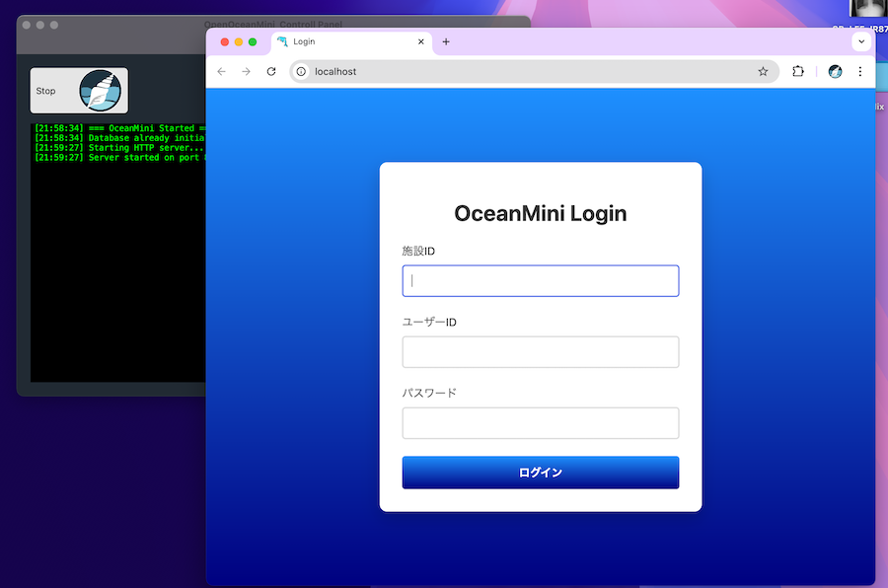Reload the localhost page
Viewport: 888px width, 588px height.
click(x=271, y=71)
